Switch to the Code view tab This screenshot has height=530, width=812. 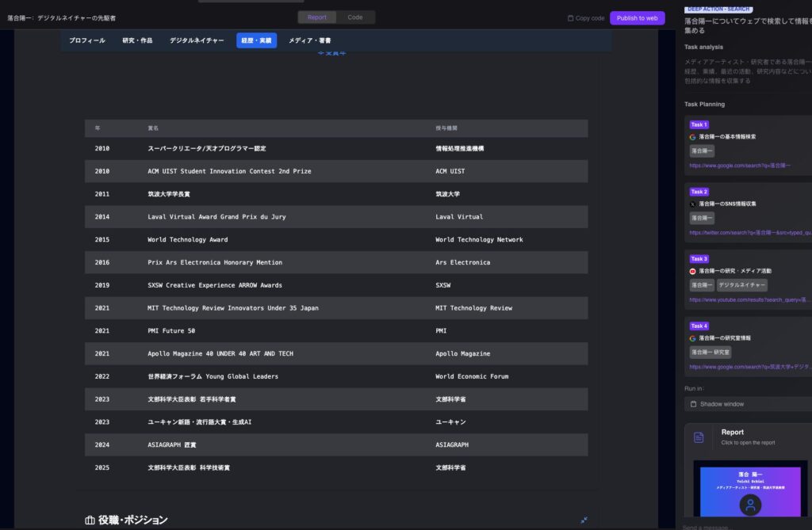[x=354, y=17]
